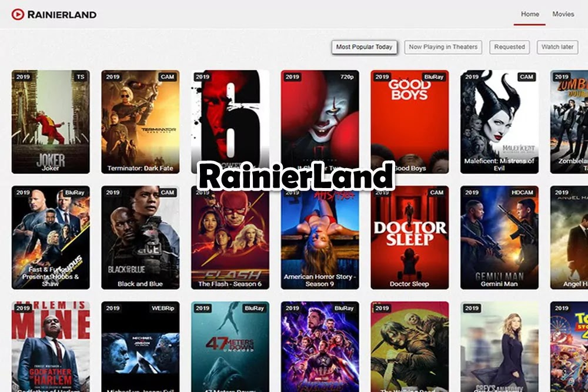Image resolution: width=588 pixels, height=392 pixels.
Task: Open the Zombieland poster
Action: point(569,122)
